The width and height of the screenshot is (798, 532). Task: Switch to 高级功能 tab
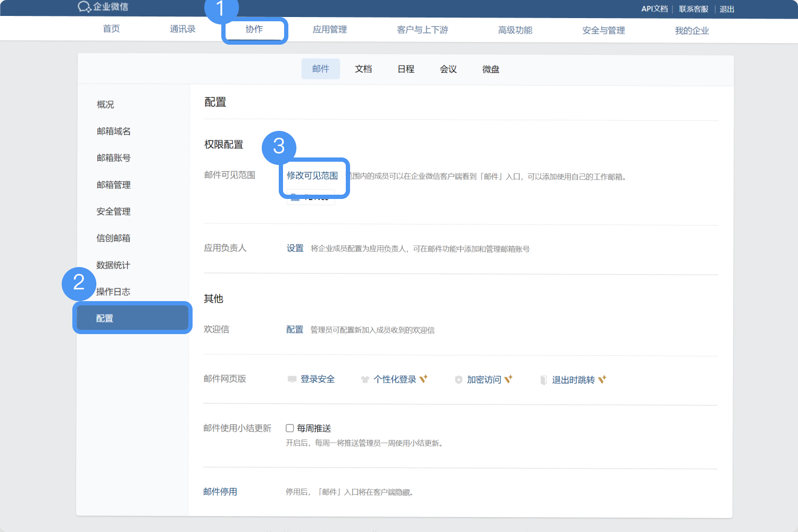(515, 30)
